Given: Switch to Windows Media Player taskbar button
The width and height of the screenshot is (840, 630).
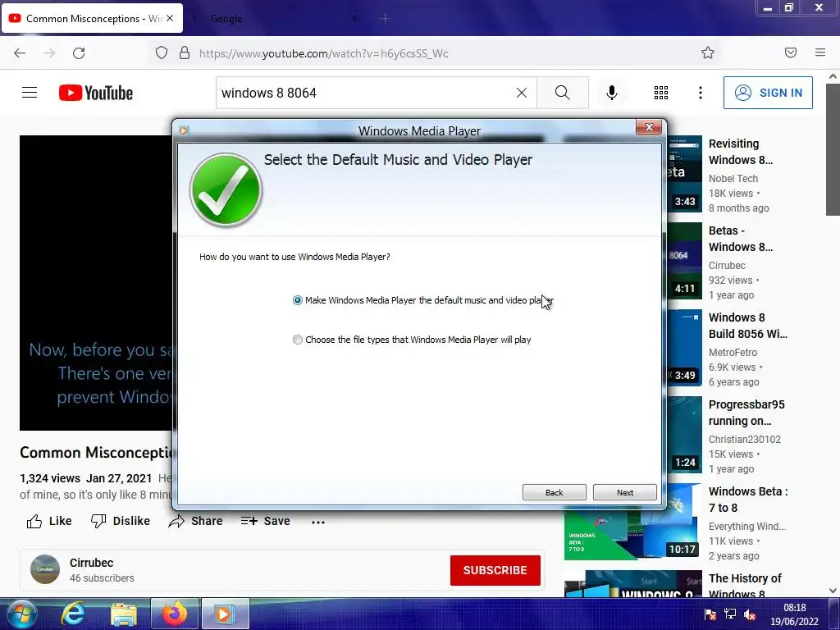Looking at the screenshot, I should (225, 614).
